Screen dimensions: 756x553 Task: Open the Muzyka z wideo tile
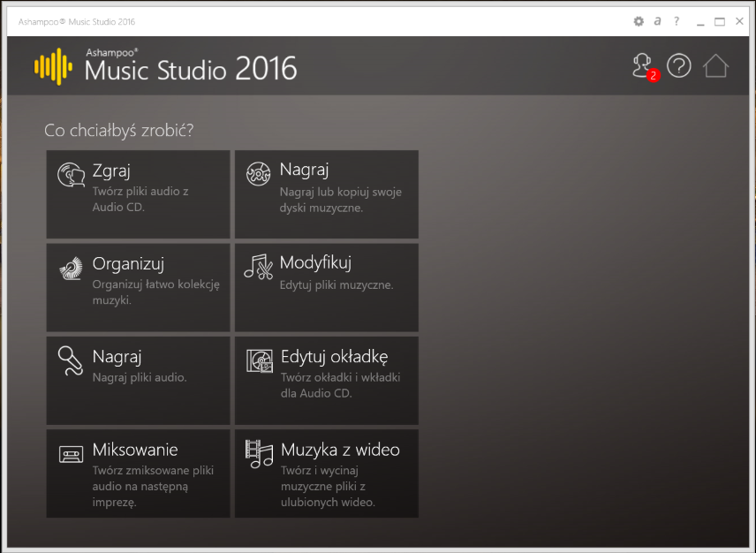327,473
